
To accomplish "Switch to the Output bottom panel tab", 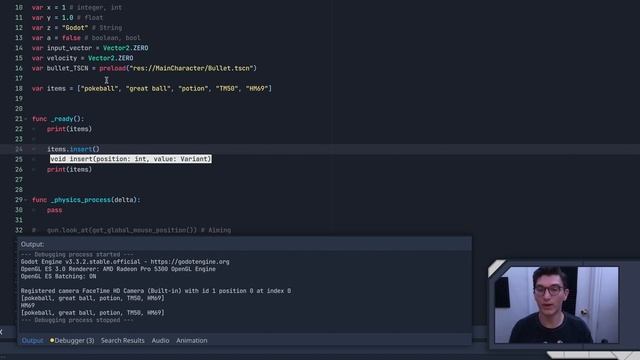I will pos(32,340).
